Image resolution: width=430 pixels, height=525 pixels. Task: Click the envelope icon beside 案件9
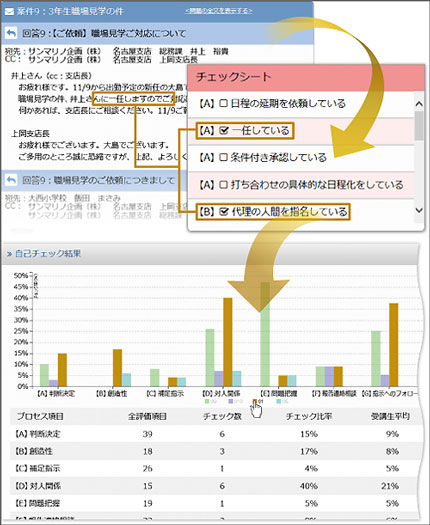(x=9, y=12)
